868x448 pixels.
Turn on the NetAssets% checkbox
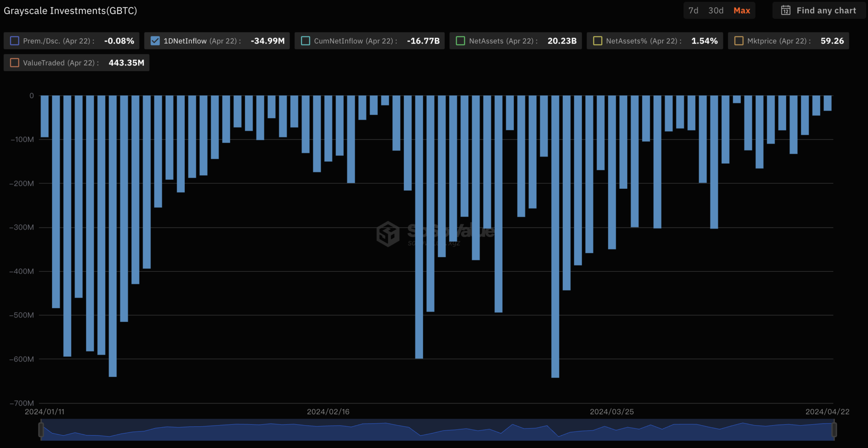point(598,41)
